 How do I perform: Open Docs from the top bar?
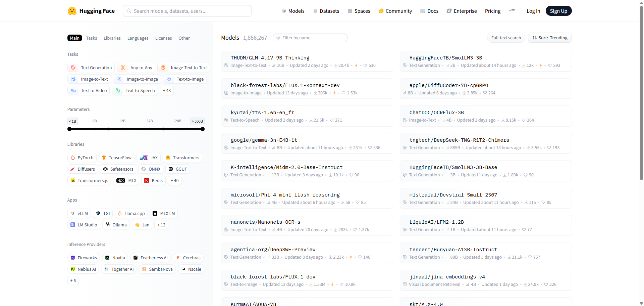point(429,11)
